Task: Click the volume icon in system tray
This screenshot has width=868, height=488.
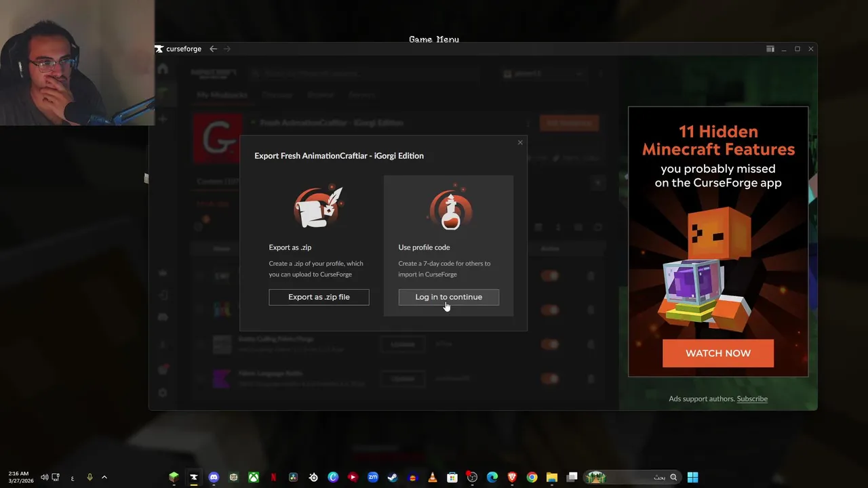Action: [44, 477]
